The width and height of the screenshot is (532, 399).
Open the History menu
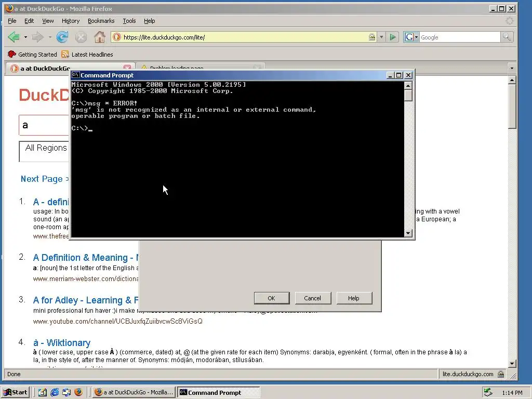coord(71,21)
